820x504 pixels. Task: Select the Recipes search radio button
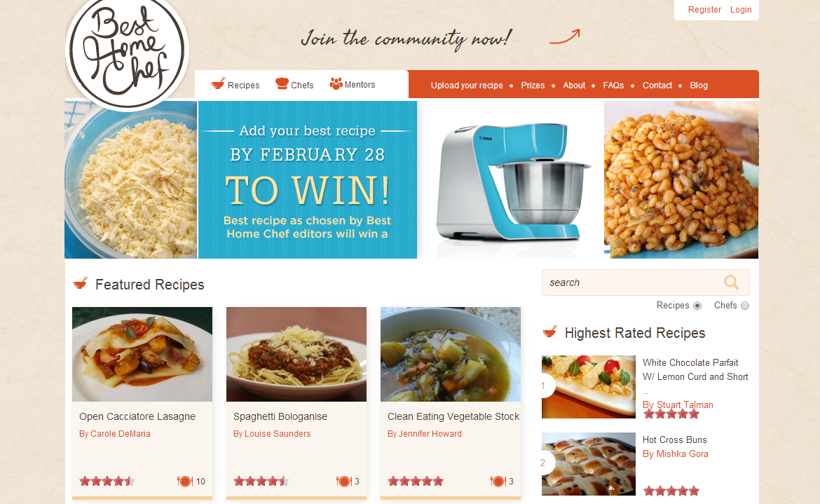click(697, 306)
